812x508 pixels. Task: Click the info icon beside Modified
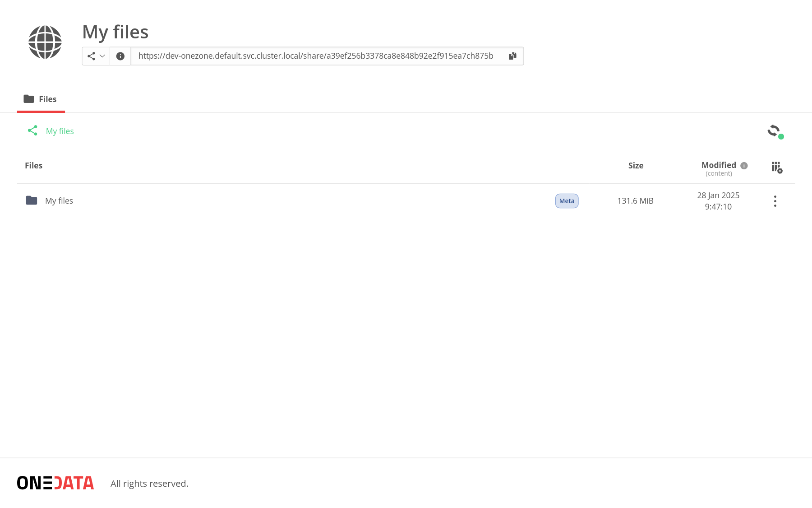(x=744, y=166)
